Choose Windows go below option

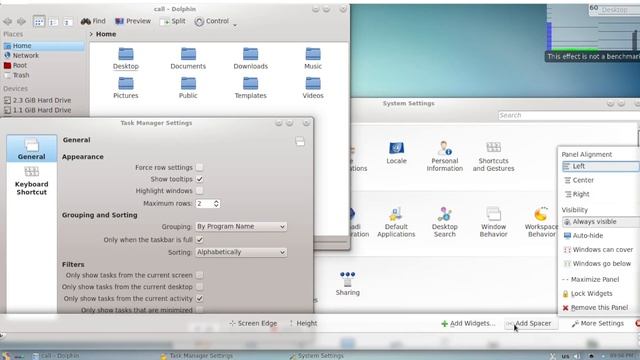click(597, 264)
